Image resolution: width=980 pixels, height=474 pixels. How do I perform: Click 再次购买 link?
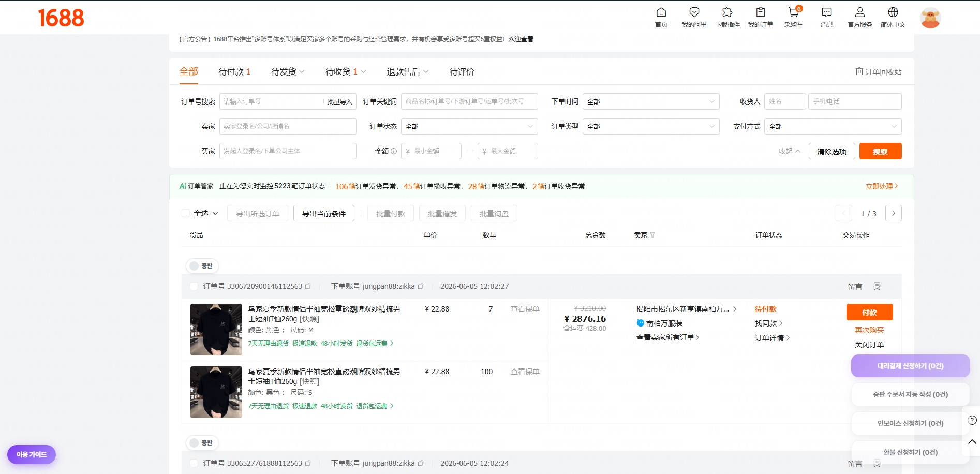pyautogui.click(x=869, y=330)
